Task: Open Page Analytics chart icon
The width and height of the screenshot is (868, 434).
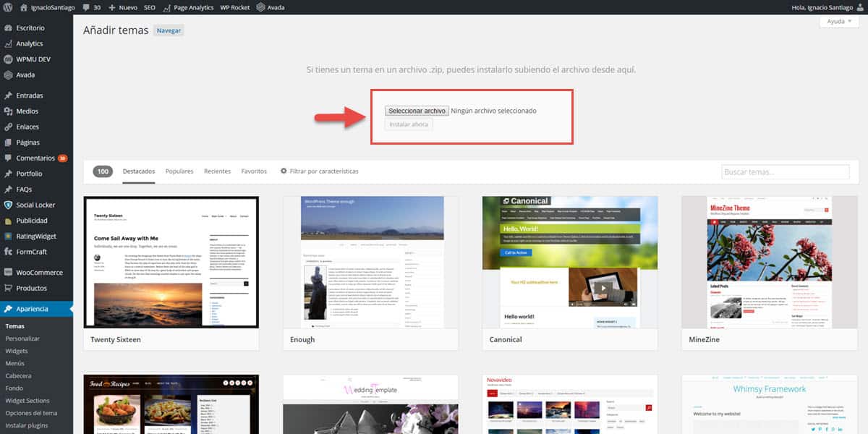Action: click(x=167, y=7)
